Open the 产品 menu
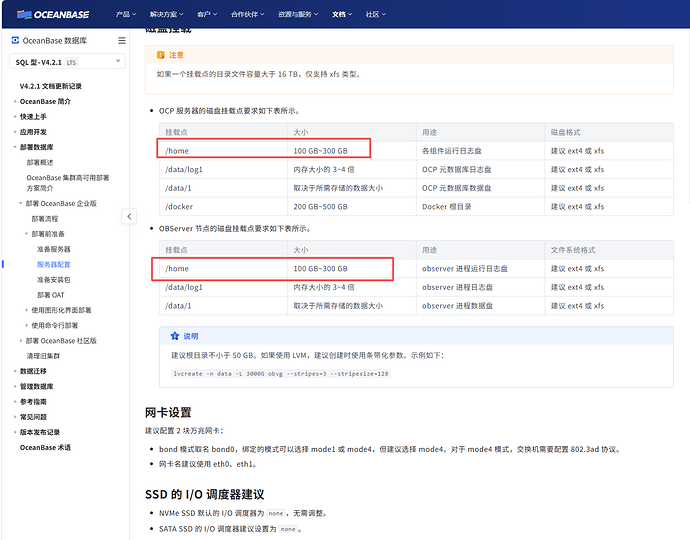The image size is (690, 540). pyautogui.click(x=126, y=15)
